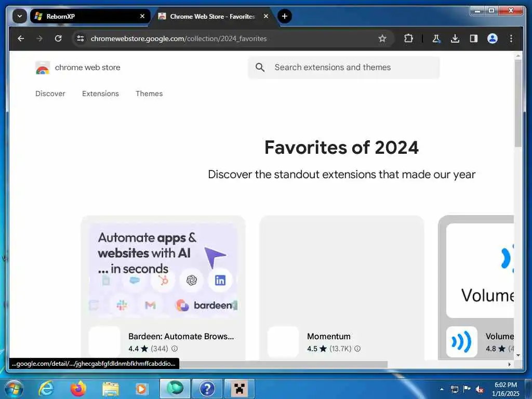Open the Windows Start menu
The image size is (532, 399).
[x=14, y=389]
